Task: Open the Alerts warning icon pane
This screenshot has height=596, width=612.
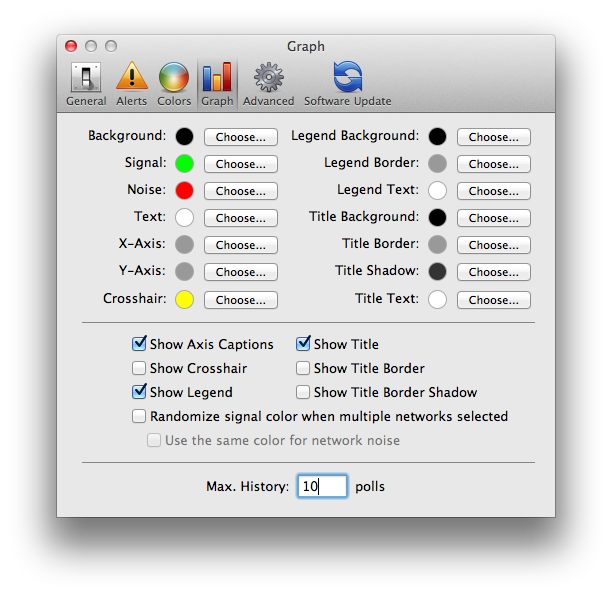Action: (131, 84)
